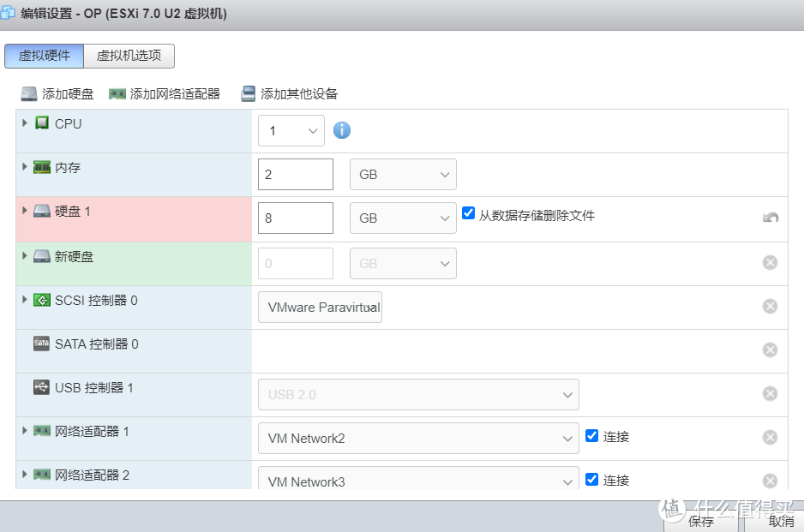Click the Add other device icon

(x=249, y=93)
